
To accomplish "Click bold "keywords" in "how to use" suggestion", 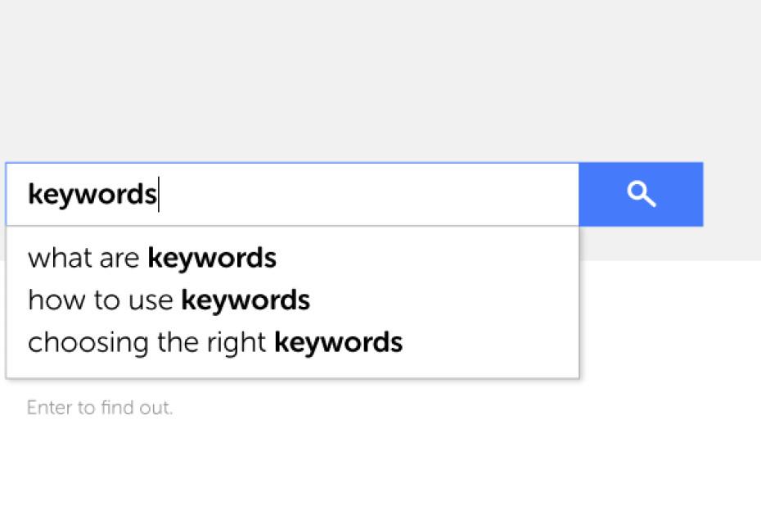I will [245, 300].
